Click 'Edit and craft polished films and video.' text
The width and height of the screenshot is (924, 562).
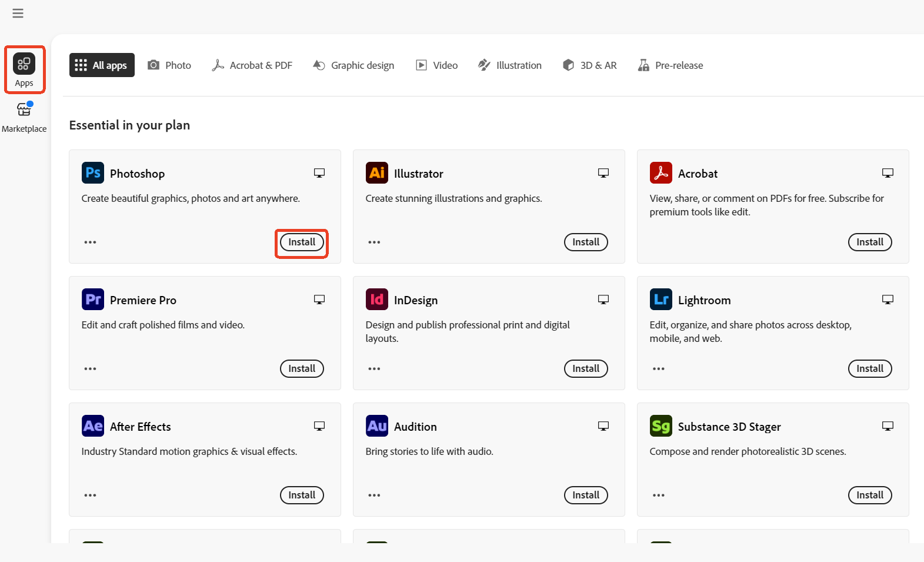(163, 325)
